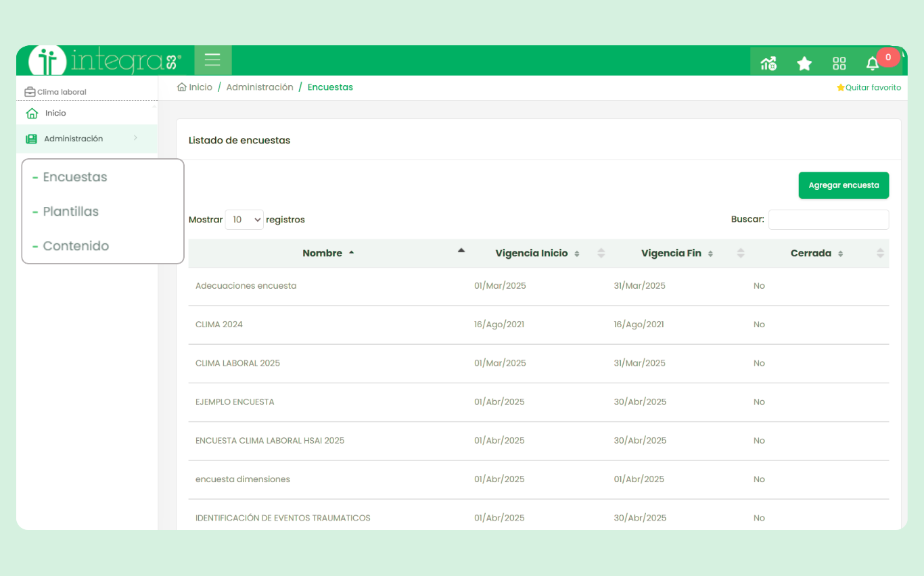Viewport: 924px width, 576px height.
Task: Click start date 01/Mar/2025 of CLIMA LABORAL 2025
Action: point(500,363)
